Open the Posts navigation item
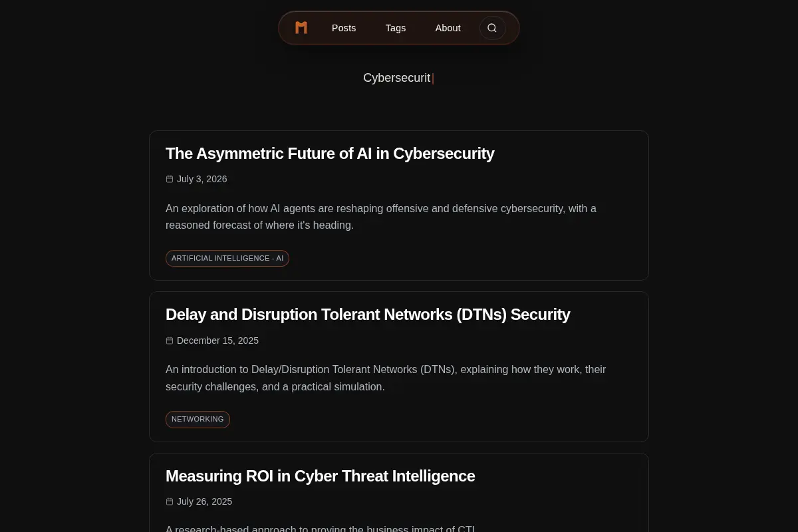798x532 pixels. (x=344, y=28)
